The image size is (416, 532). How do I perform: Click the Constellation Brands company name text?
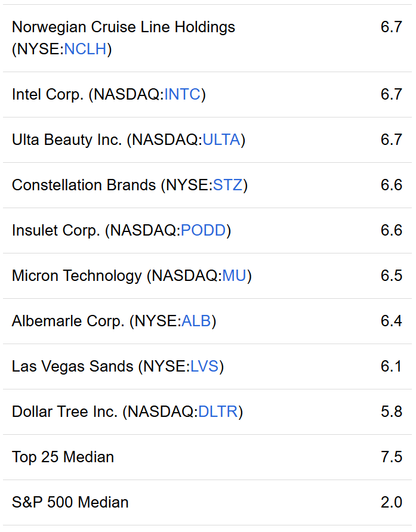(x=84, y=185)
